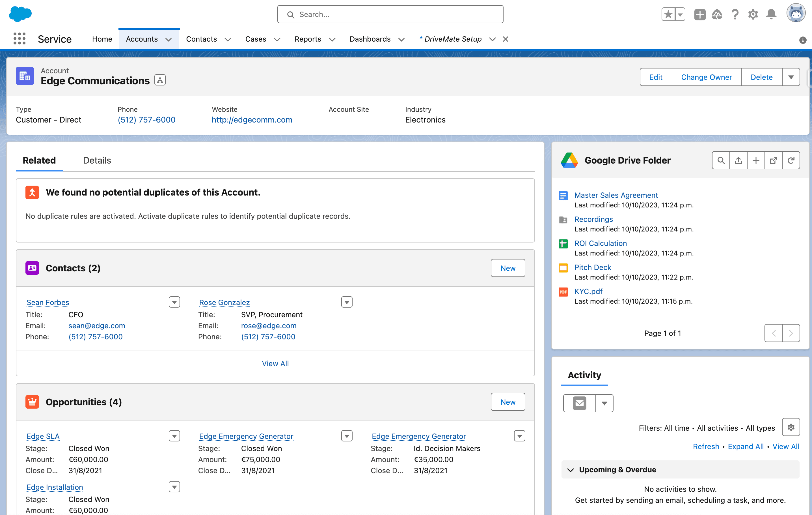Viewport: 812px width, 515px height.
Task: Open actions menu for Edge SLA opportunity
Action: (x=174, y=436)
